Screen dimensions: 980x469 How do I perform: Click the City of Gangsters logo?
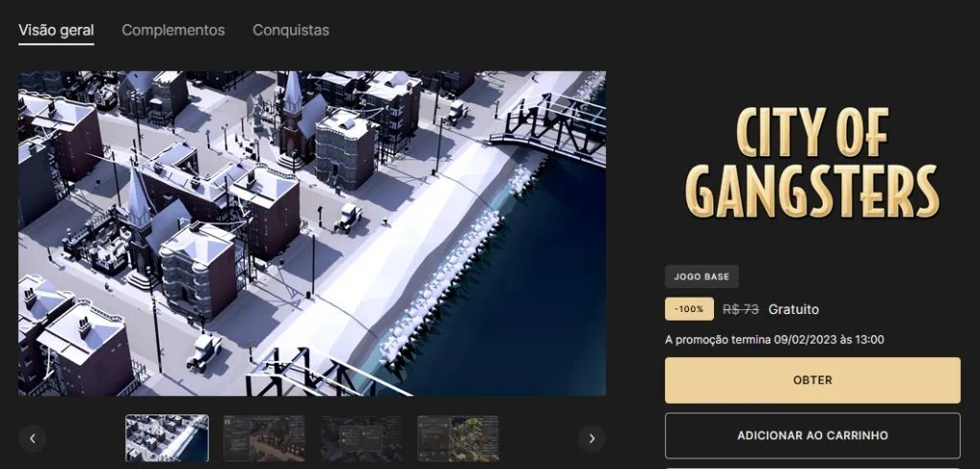tap(813, 162)
